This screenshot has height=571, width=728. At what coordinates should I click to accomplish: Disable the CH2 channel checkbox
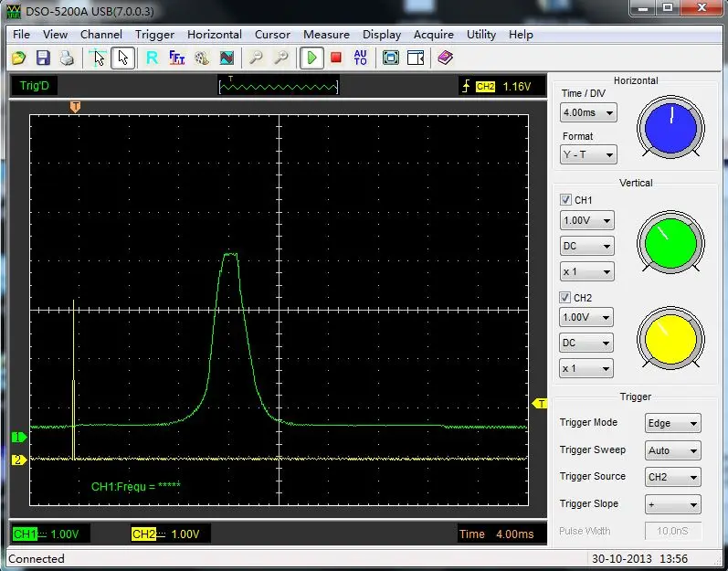tap(566, 298)
